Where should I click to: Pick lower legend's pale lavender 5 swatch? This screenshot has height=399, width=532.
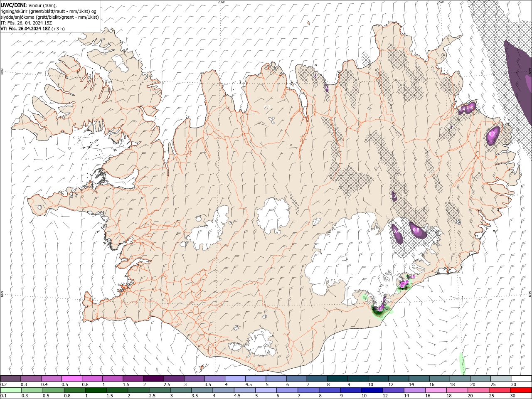tap(265, 390)
